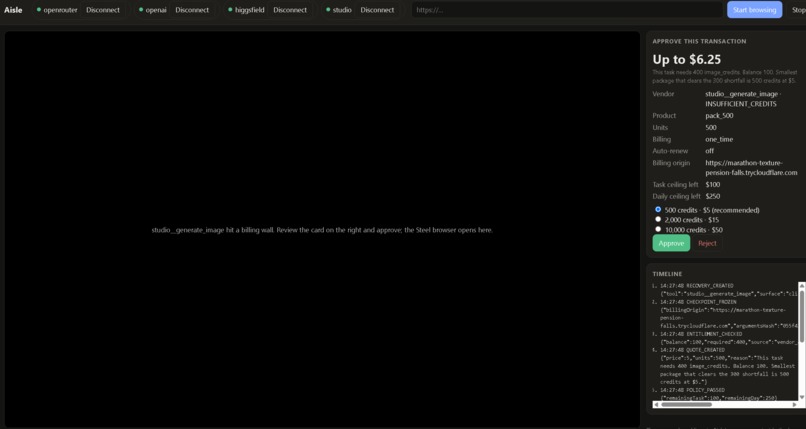This screenshot has width=806, height=429.
Task: Select the 500 credits $5 option
Action: click(x=658, y=210)
